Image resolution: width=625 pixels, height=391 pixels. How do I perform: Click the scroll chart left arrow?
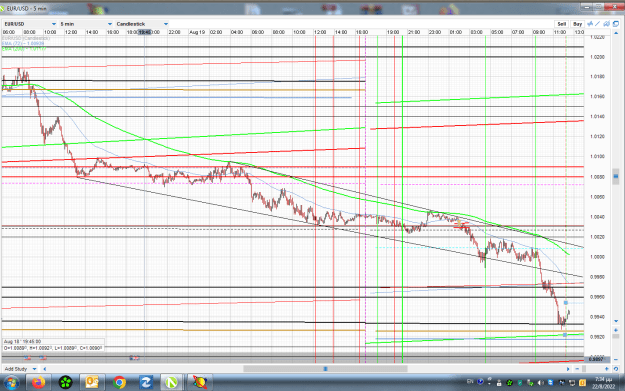pos(44,369)
